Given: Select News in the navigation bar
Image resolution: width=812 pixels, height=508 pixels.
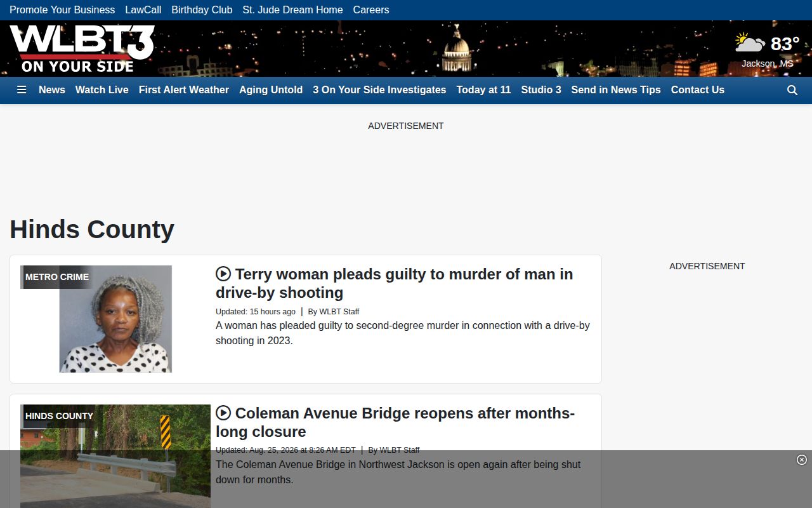Looking at the screenshot, I should [x=52, y=90].
